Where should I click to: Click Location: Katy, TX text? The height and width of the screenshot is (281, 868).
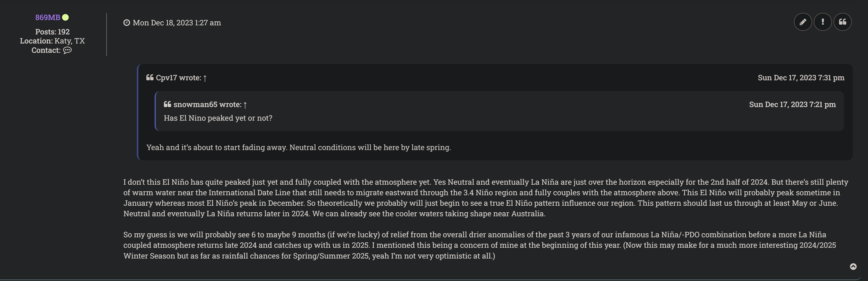click(x=52, y=41)
